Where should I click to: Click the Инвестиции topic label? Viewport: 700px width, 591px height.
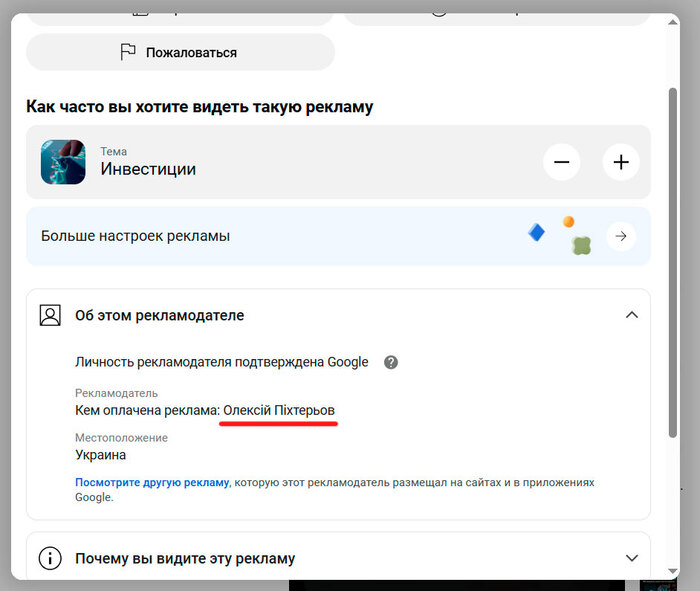click(148, 169)
